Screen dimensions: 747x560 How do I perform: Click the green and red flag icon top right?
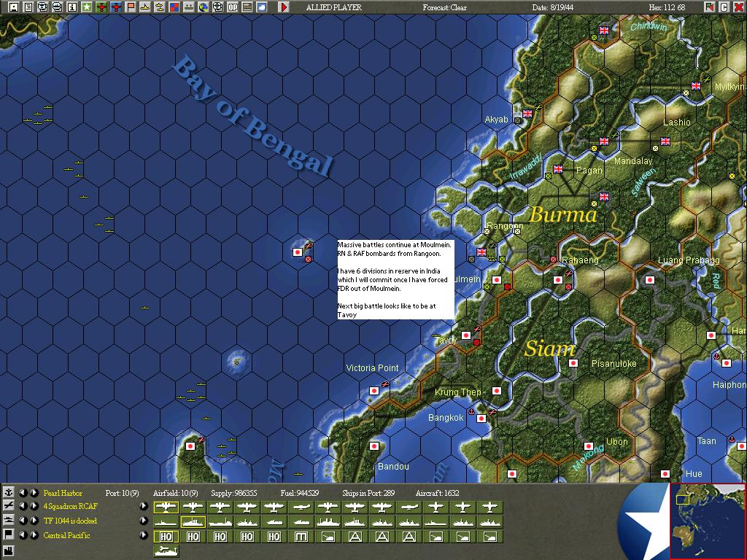point(709,7)
